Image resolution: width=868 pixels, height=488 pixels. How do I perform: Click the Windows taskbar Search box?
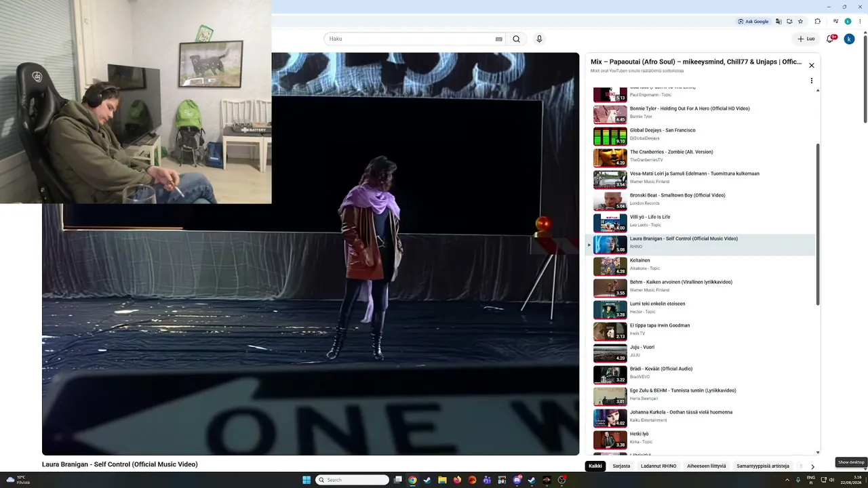click(x=353, y=480)
